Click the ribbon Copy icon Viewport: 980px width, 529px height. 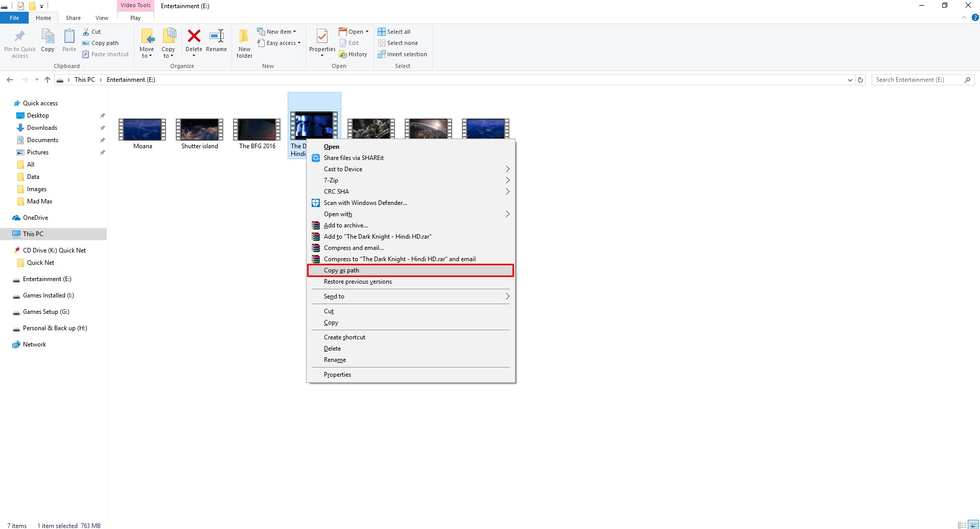(48, 37)
